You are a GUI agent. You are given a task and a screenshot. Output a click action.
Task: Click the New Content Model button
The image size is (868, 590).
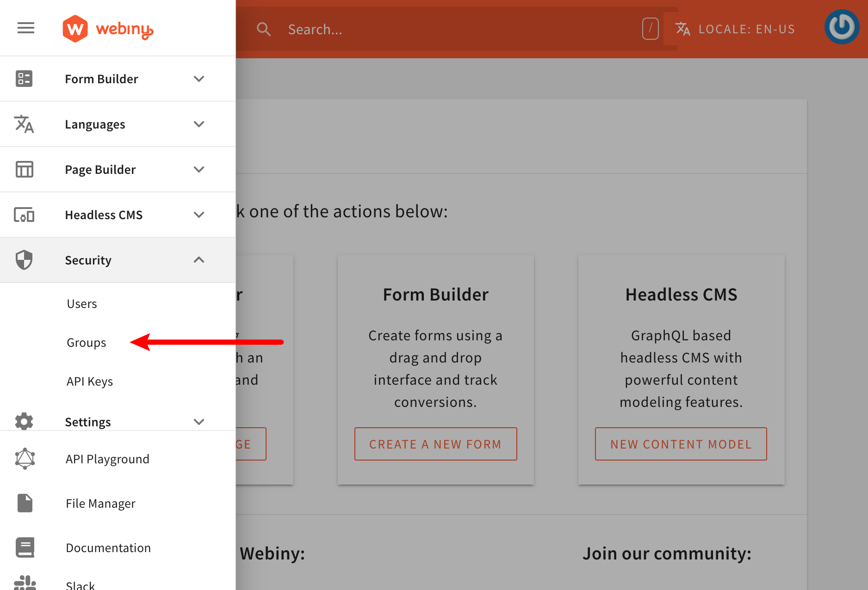pyautogui.click(x=680, y=444)
